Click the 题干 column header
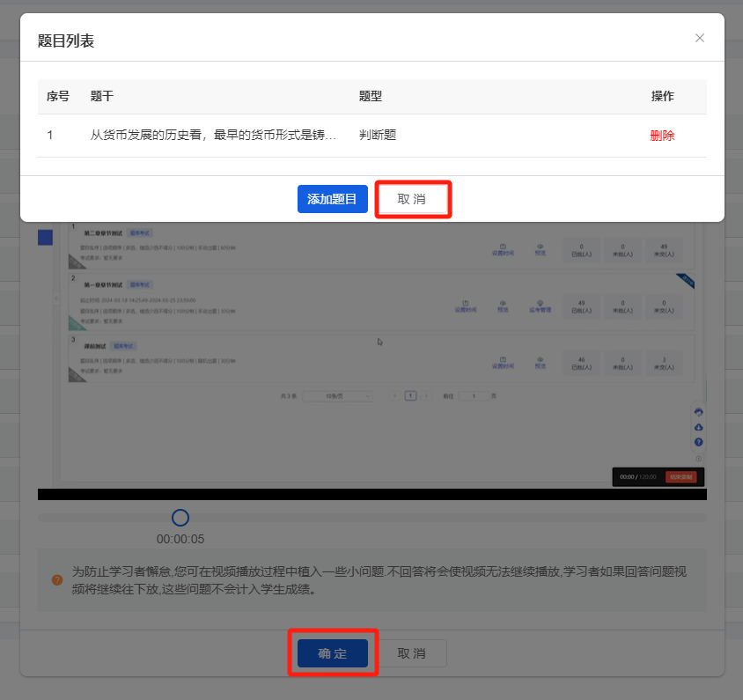Viewport: 743px width, 700px height. 102,96
